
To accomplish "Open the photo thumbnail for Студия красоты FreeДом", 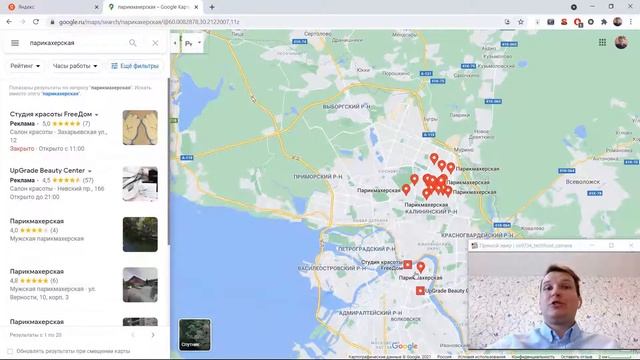I will pyautogui.click(x=140, y=127).
